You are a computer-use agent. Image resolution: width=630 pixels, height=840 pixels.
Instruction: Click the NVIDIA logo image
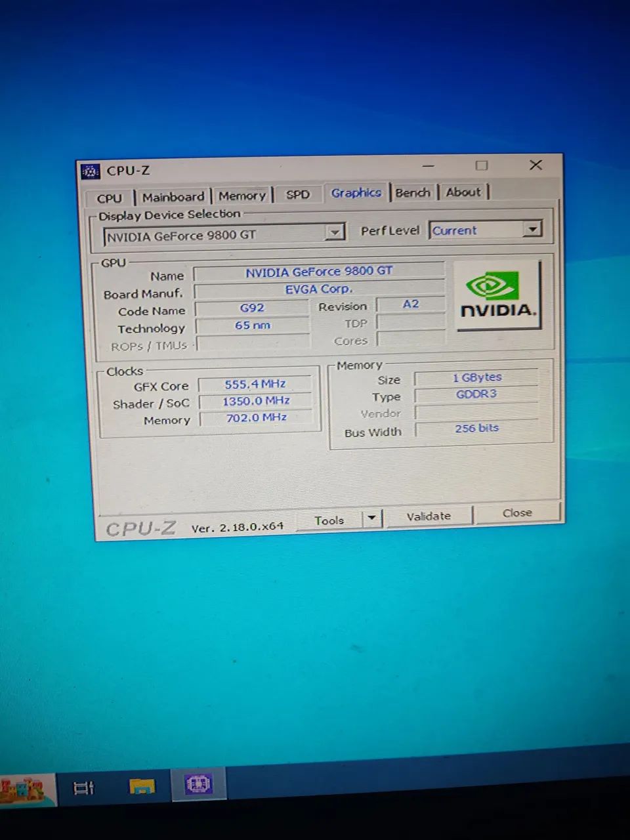pyautogui.click(x=497, y=295)
